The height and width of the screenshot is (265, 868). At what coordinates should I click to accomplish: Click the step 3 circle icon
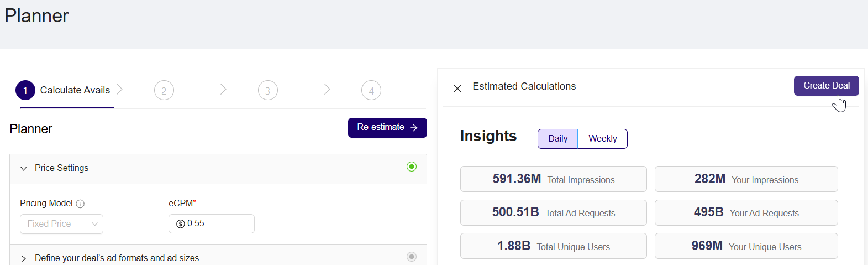pyautogui.click(x=268, y=90)
